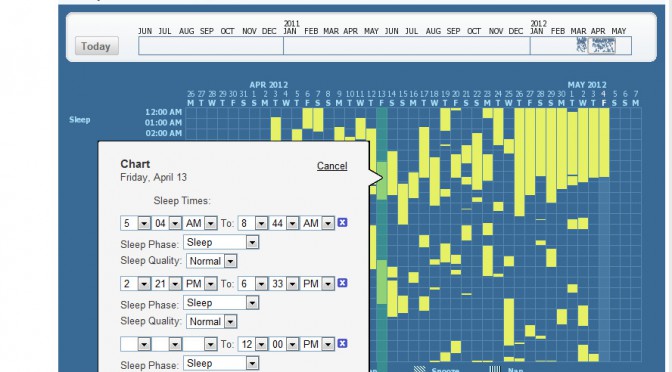Viewport: 672px width, 372px height.
Task: Open second Sleep Phase dropdown
Action: [x=221, y=303]
